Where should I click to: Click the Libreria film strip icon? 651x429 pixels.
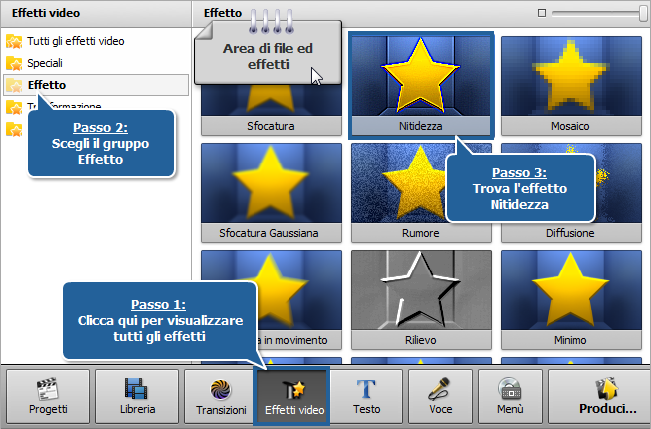click(136, 389)
